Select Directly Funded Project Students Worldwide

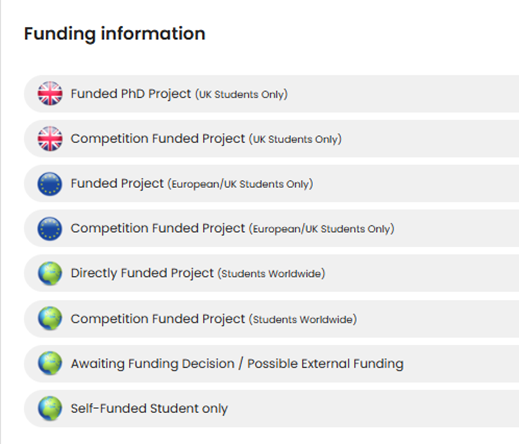pos(271,273)
